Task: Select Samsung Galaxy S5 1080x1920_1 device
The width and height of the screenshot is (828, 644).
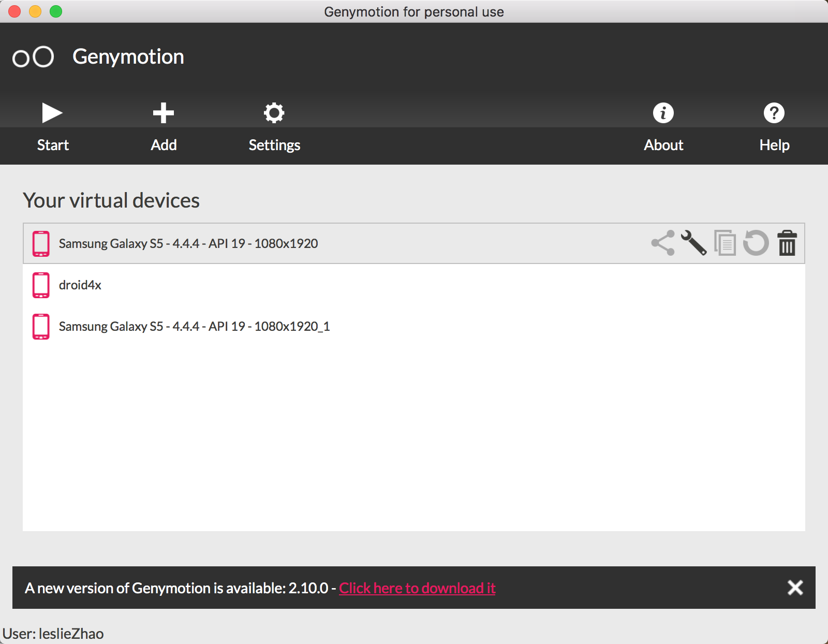Action: click(413, 326)
